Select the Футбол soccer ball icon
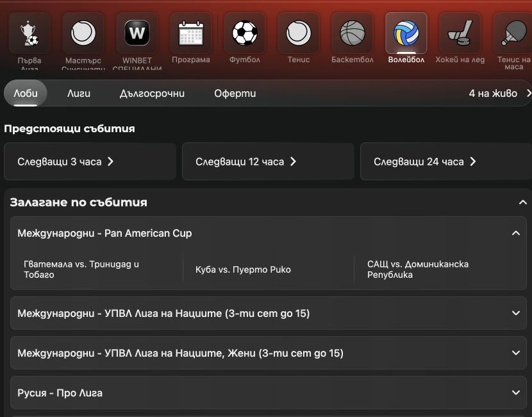532x417 pixels. [245, 33]
